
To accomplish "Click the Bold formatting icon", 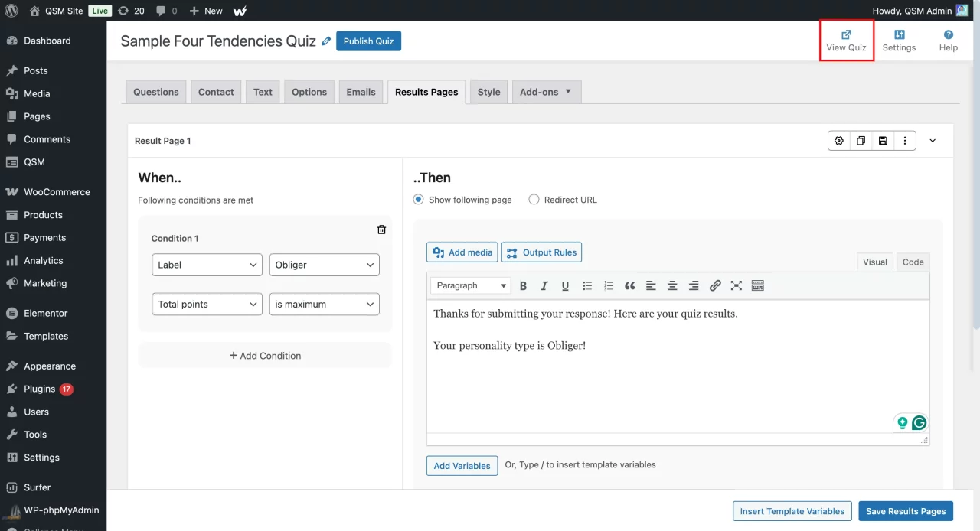I will [524, 286].
